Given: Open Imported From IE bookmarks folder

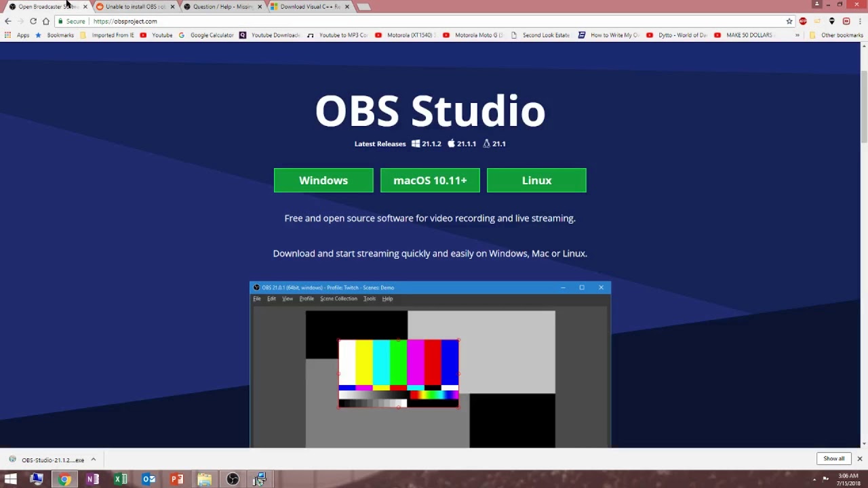Looking at the screenshot, I should 107,35.
